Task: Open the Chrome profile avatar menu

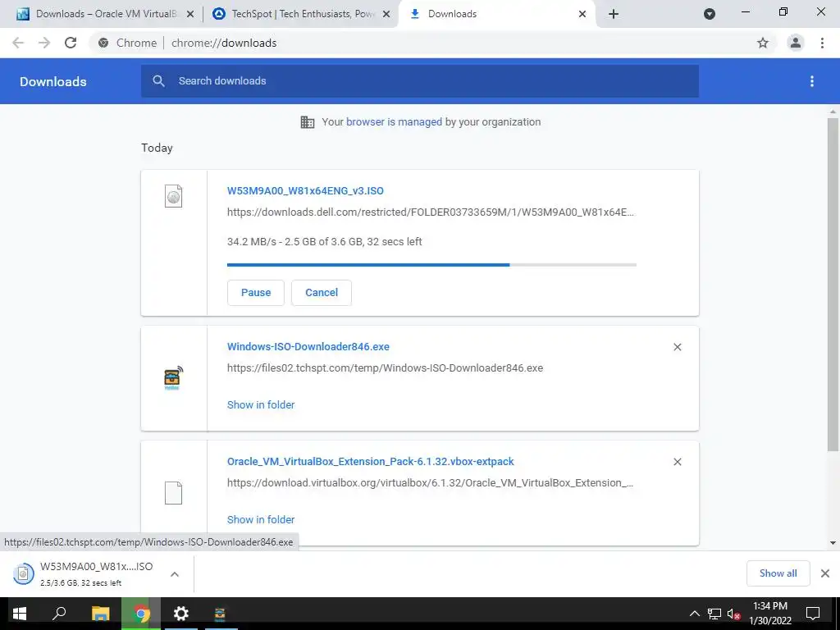Action: coord(796,43)
